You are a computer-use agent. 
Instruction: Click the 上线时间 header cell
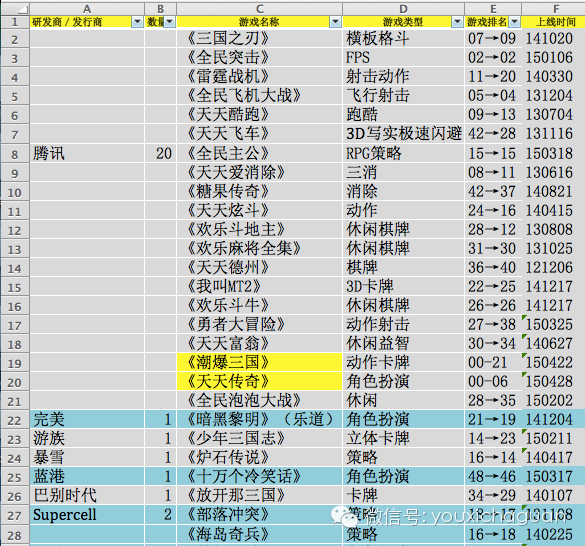click(x=554, y=22)
